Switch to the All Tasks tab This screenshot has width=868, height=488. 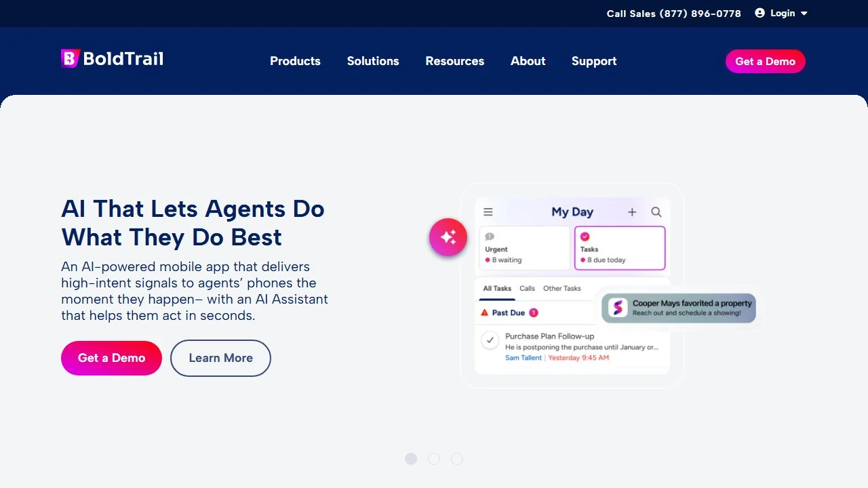[x=497, y=288]
